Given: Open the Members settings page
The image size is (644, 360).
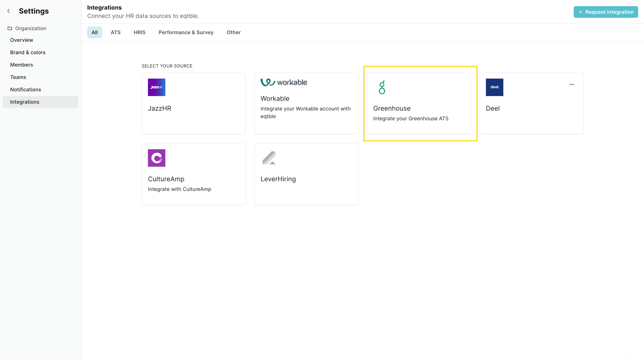Looking at the screenshot, I should [x=21, y=65].
